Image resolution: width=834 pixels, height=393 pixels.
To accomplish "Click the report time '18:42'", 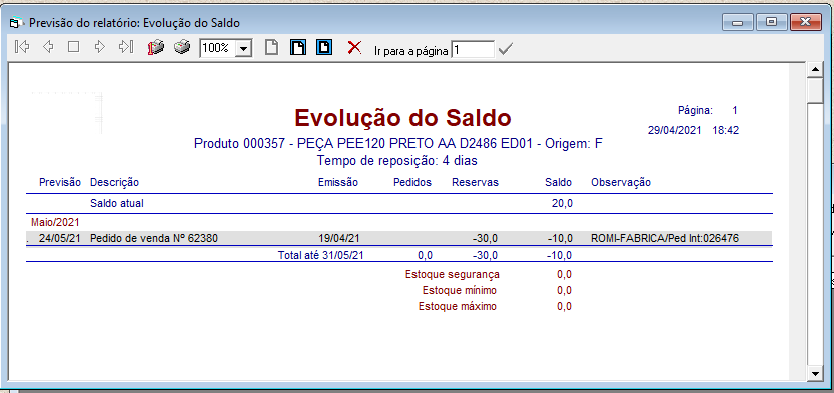I will coord(725,130).
